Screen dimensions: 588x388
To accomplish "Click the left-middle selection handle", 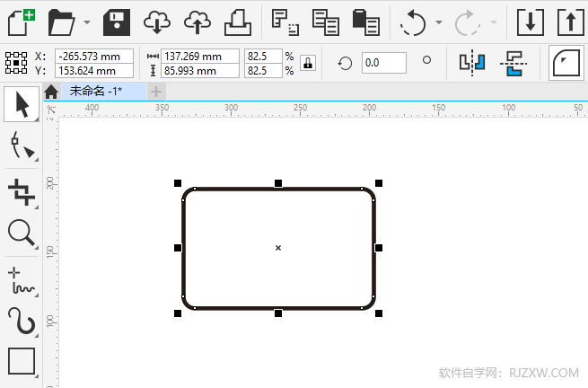I will (x=178, y=248).
